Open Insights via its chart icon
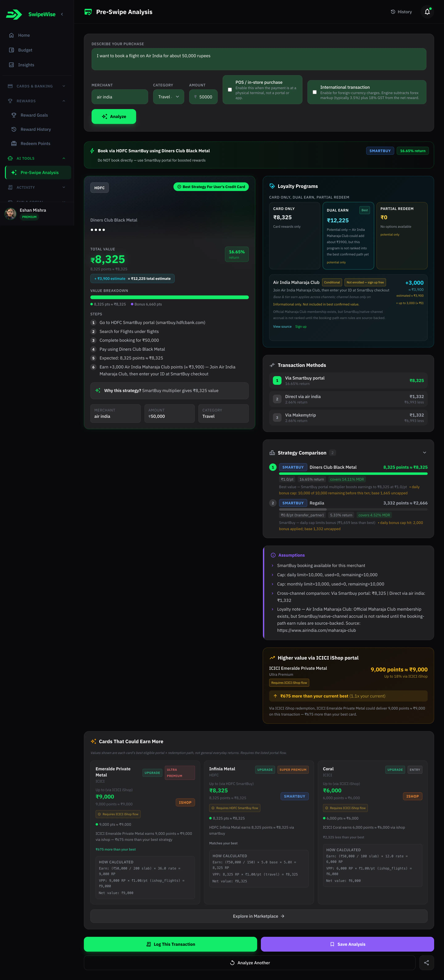Image resolution: width=444 pixels, height=980 pixels. (11, 65)
